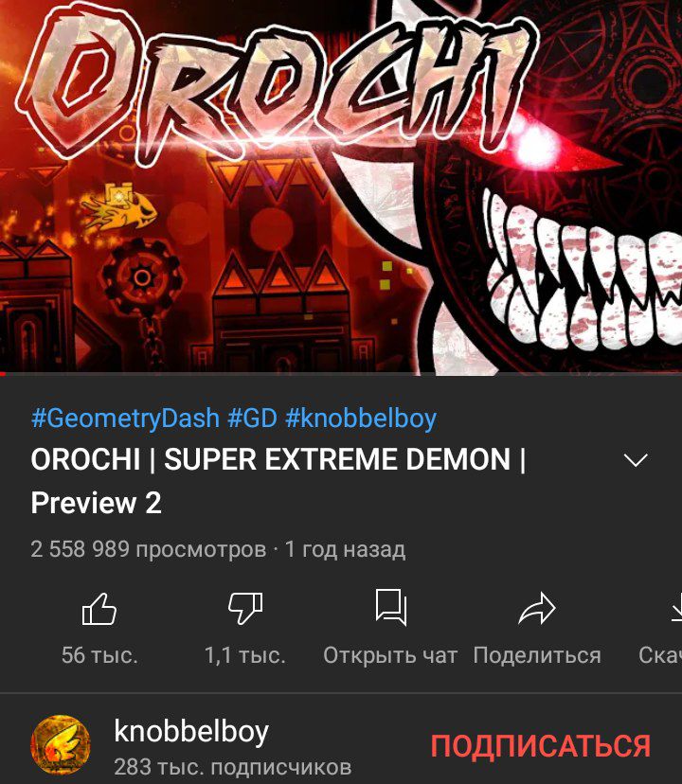Expand video description with chevron
682x784 pixels.
[636, 459]
